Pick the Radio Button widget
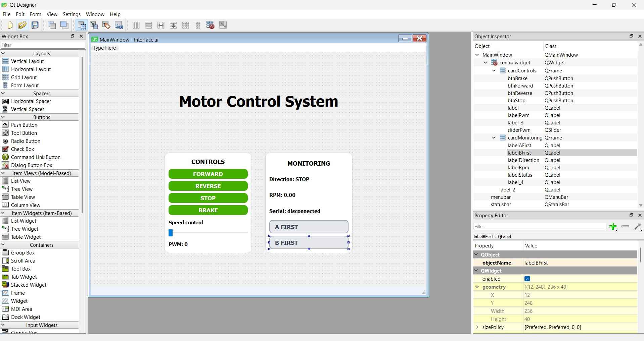644x341 pixels. click(26, 141)
